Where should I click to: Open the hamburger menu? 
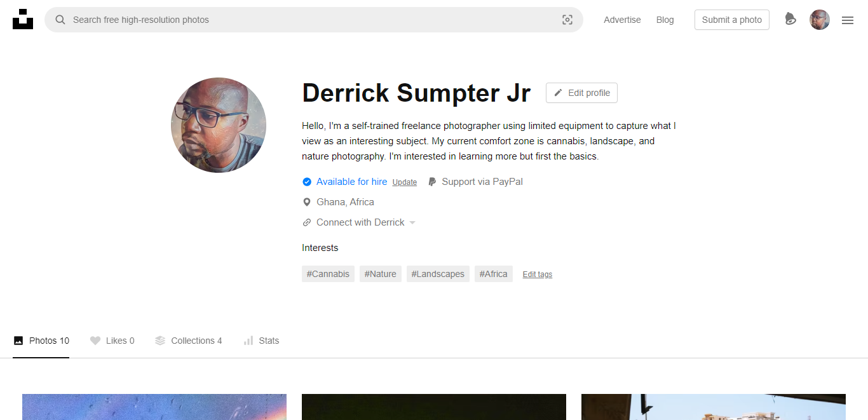pos(848,20)
